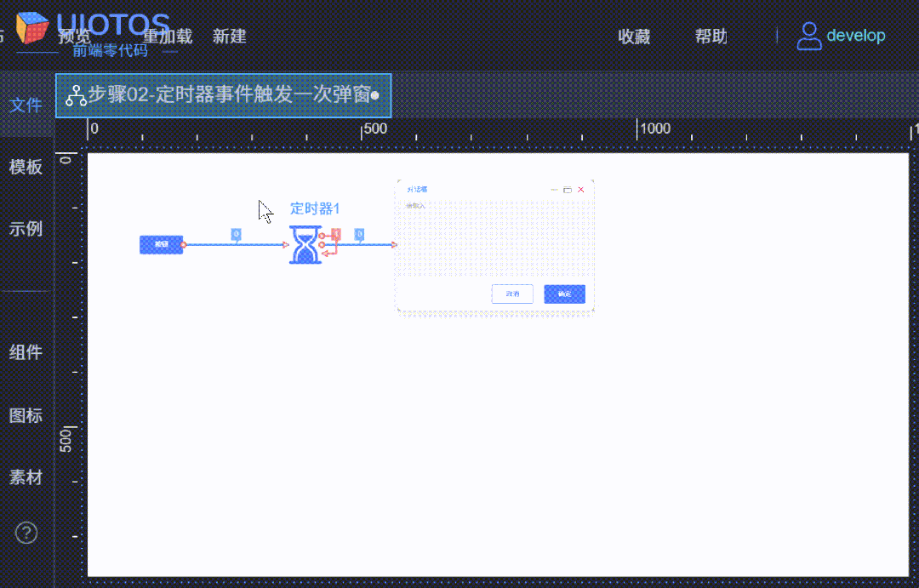
Task: Click the develop user avatar icon
Action: pos(808,36)
